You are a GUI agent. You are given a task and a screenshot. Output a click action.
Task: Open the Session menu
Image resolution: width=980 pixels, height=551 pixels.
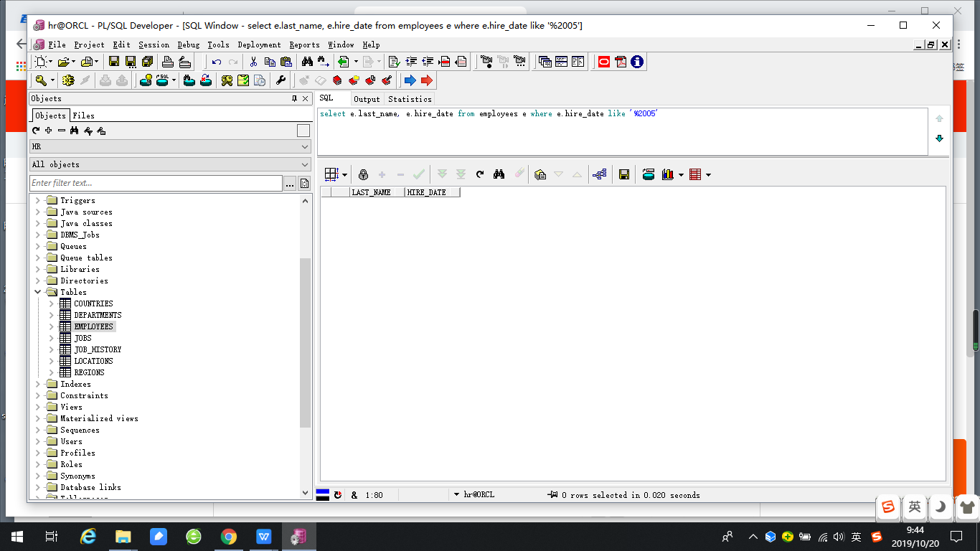point(154,44)
